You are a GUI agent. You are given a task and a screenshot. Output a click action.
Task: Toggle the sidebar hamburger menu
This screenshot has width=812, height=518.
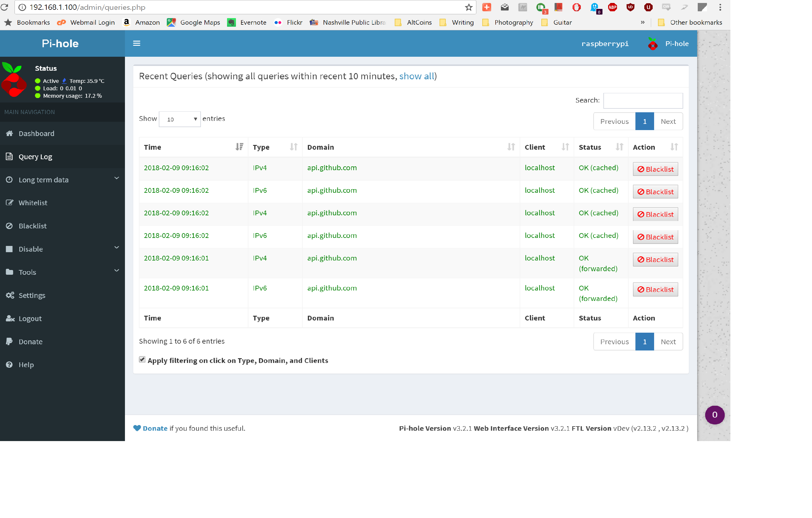click(137, 43)
